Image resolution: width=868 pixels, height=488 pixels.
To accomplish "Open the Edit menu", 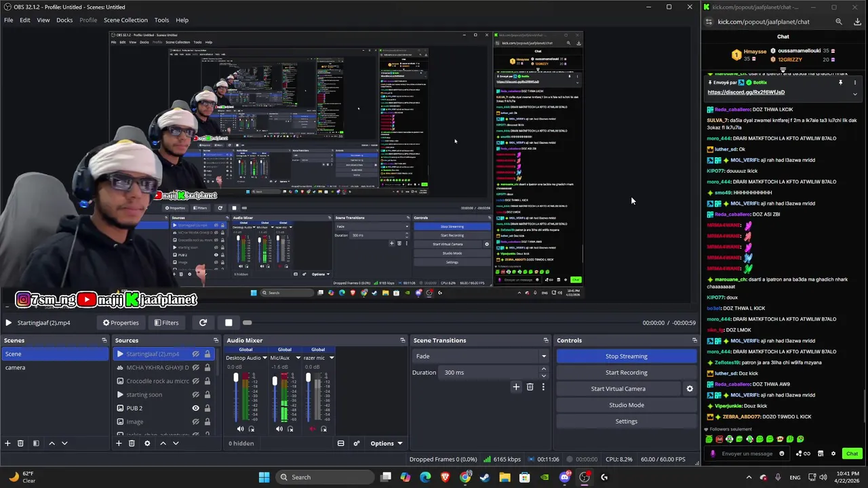I will (x=24, y=20).
